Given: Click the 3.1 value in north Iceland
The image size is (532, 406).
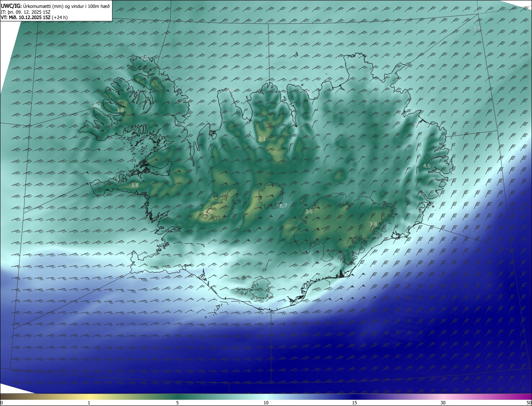Looking at the screenshot, I should (x=261, y=139).
